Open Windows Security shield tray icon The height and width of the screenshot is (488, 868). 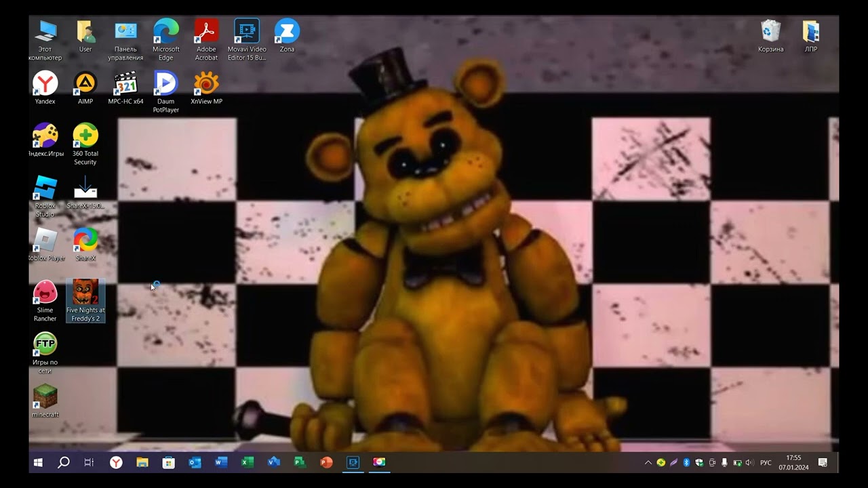699,463
